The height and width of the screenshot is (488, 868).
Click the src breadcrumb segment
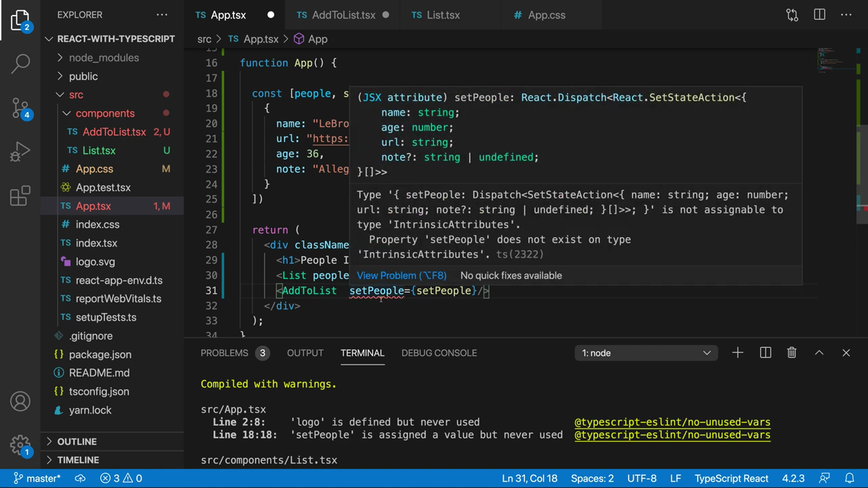204,39
